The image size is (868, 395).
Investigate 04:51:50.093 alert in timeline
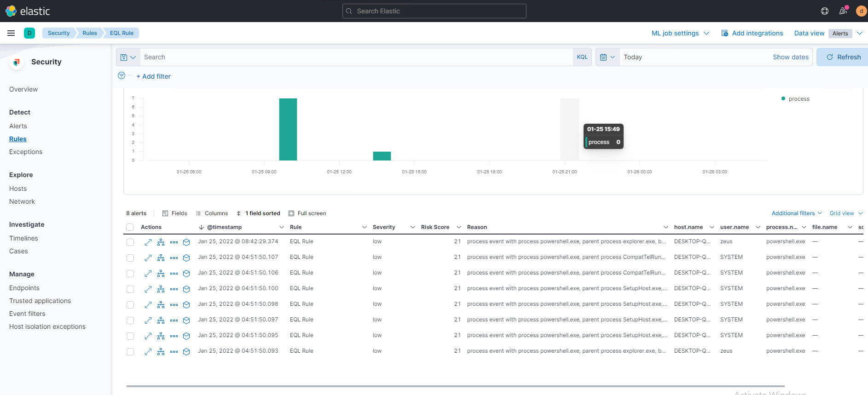(x=186, y=351)
